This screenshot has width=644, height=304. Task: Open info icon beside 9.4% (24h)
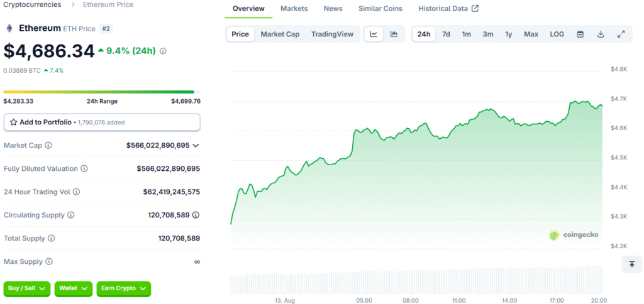point(163,52)
